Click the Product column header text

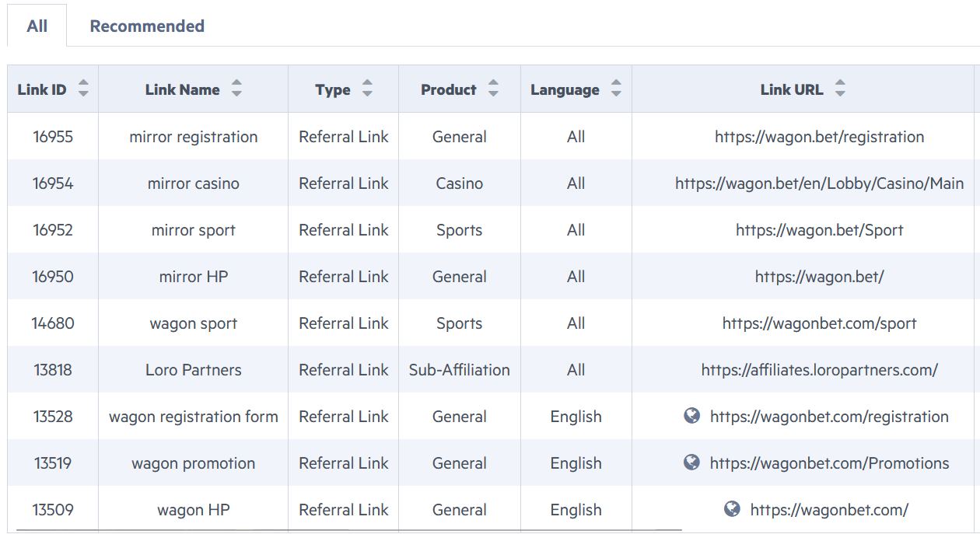pos(449,89)
